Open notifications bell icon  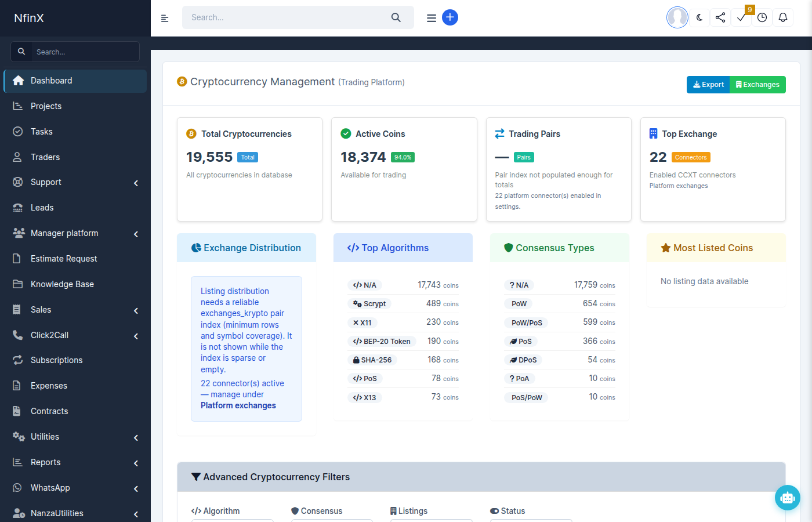pyautogui.click(x=783, y=17)
